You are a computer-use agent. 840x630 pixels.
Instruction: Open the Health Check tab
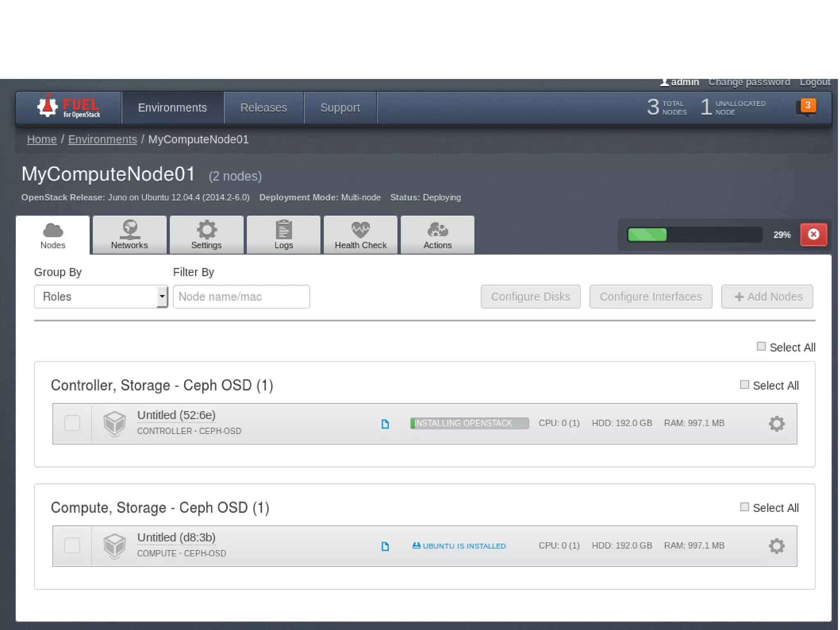(361, 235)
